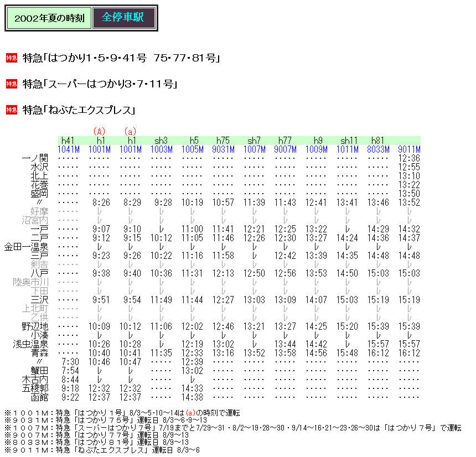
Task: Select the h41 column header
Action: tap(68, 141)
